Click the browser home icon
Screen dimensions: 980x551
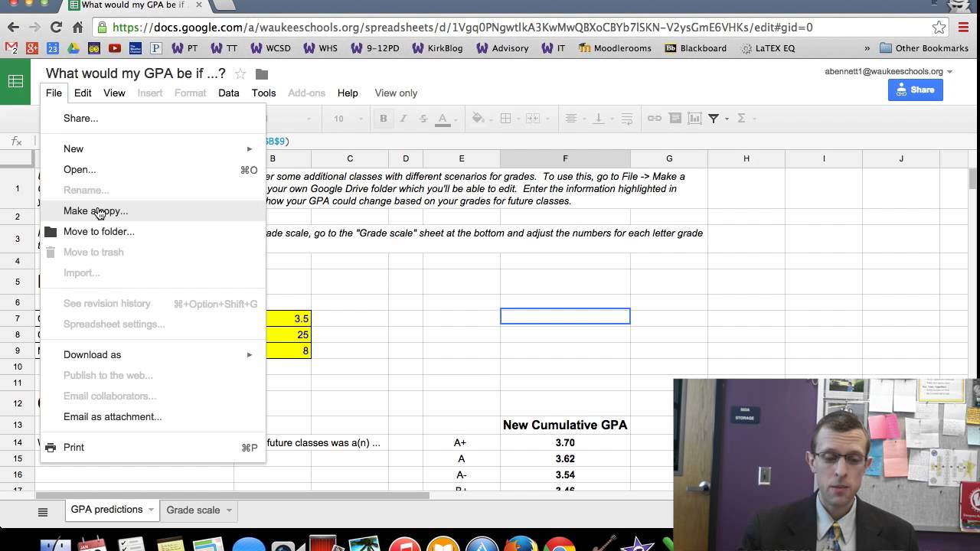(x=77, y=28)
